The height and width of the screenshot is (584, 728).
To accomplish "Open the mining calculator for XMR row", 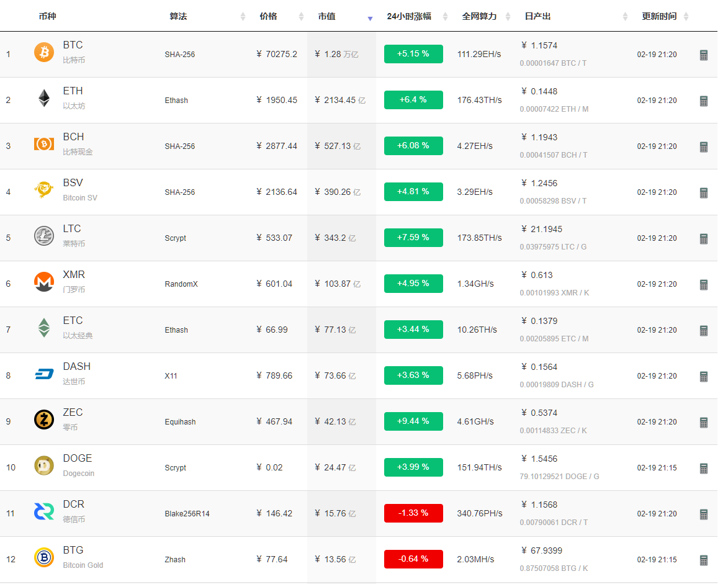I will click(704, 285).
